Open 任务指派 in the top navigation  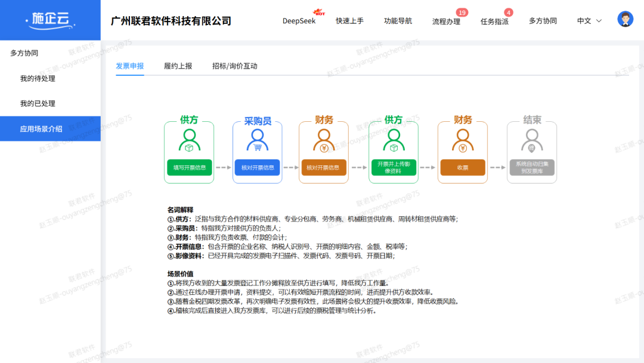click(x=494, y=21)
